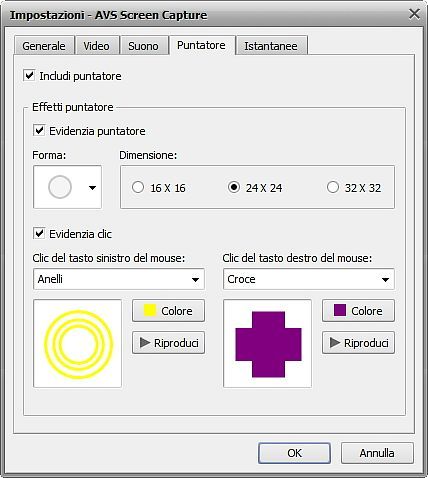This screenshot has height=478, width=428.
Task: Open the Anelli left-click effect dropdown
Action: click(119, 279)
